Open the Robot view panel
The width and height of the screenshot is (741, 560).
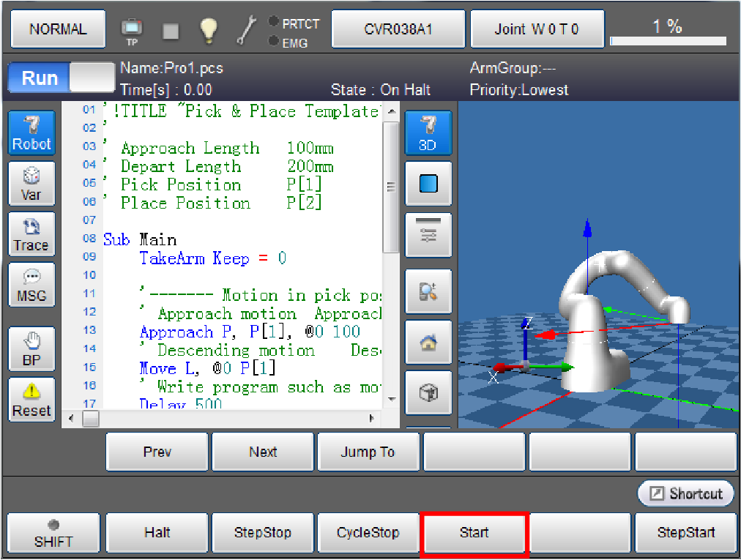(31, 132)
